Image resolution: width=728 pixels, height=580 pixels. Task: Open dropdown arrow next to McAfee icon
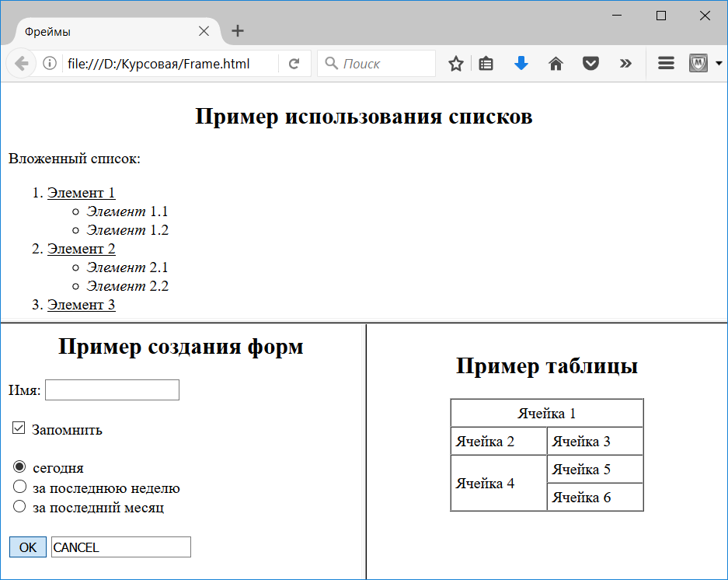(x=719, y=63)
